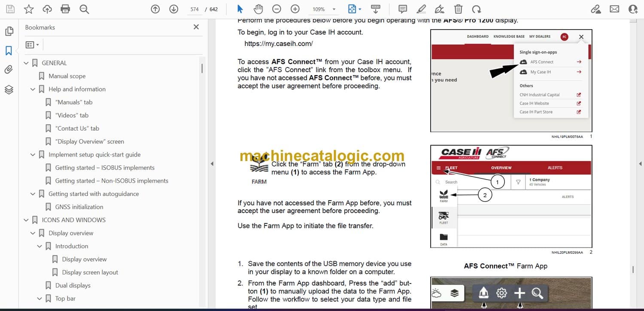The height and width of the screenshot is (311, 644).
Task: Collapse the left navigation pane arrow
Action: [211, 164]
